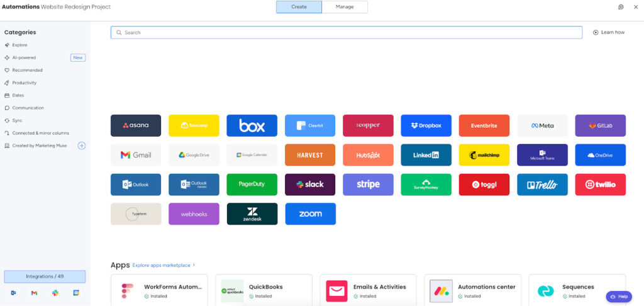This screenshot has height=306, width=644.
Task: Open the Emails & Activities app card
Action: click(x=368, y=290)
